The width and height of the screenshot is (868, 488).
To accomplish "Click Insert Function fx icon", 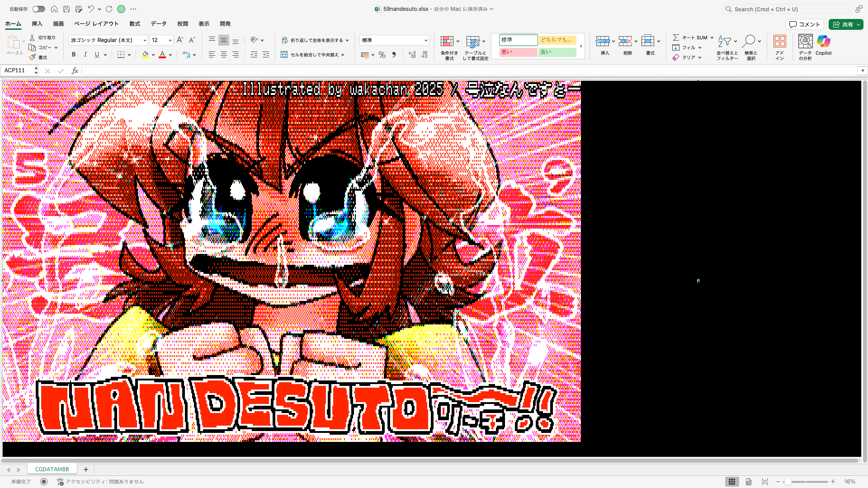I will pyautogui.click(x=75, y=71).
